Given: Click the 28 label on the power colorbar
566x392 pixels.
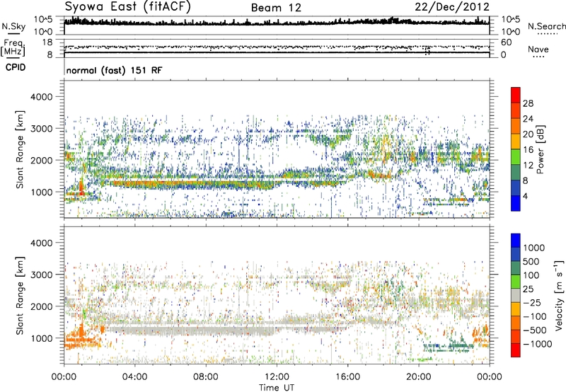Looking at the screenshot, I should pyautogui.click(x=528, y=103).
